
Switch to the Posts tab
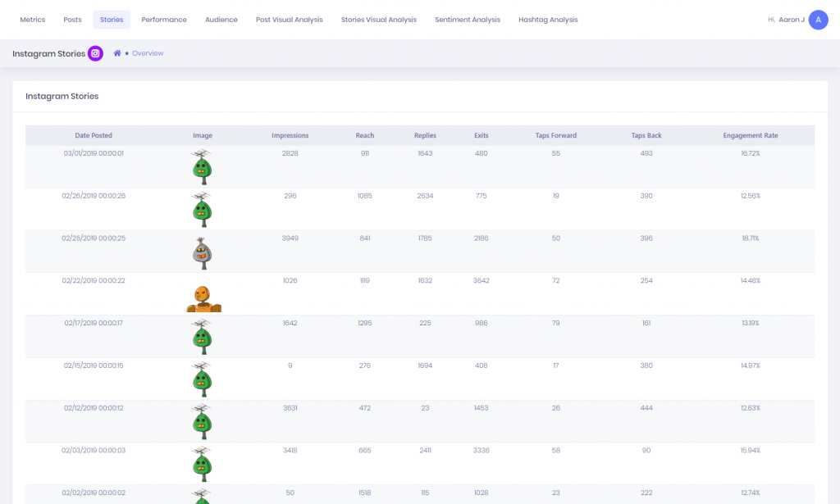pyautogui.click(x=72, y=20)
